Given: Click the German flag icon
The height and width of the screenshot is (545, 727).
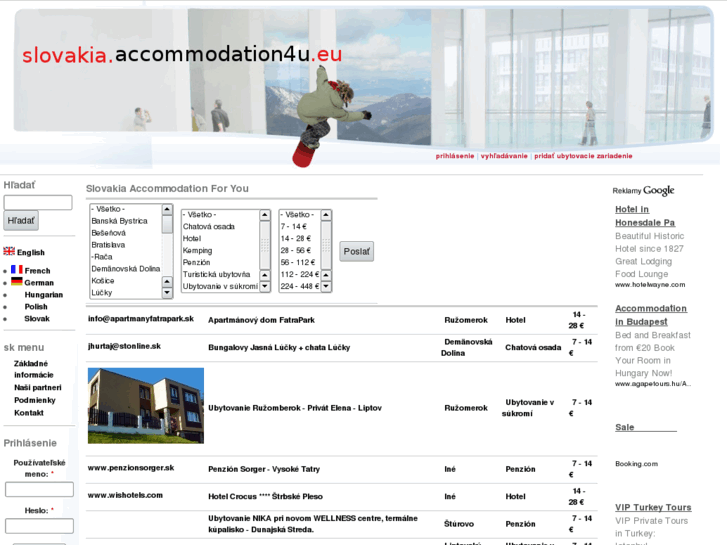Looking at the screenshot, I should [17, 281].
